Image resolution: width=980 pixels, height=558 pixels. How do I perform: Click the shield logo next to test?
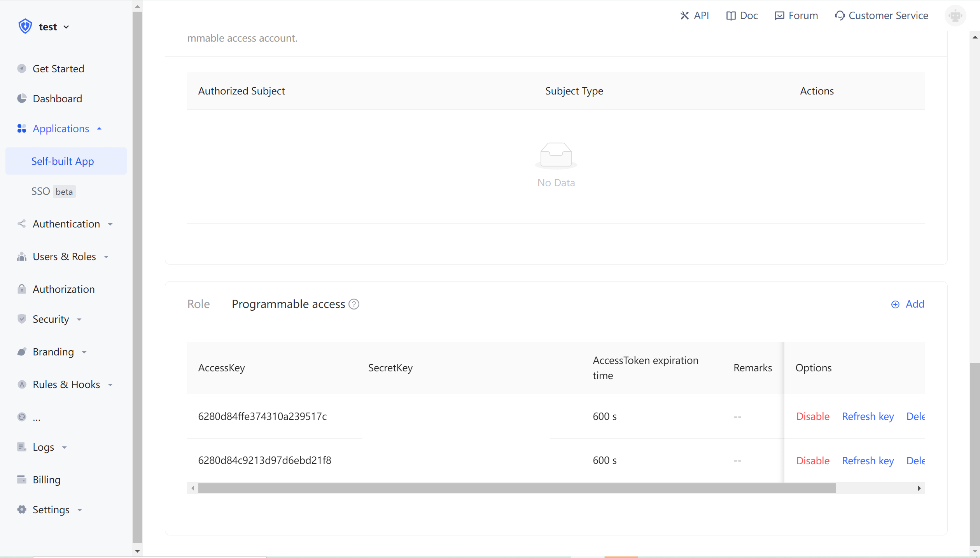click(25, 26)
